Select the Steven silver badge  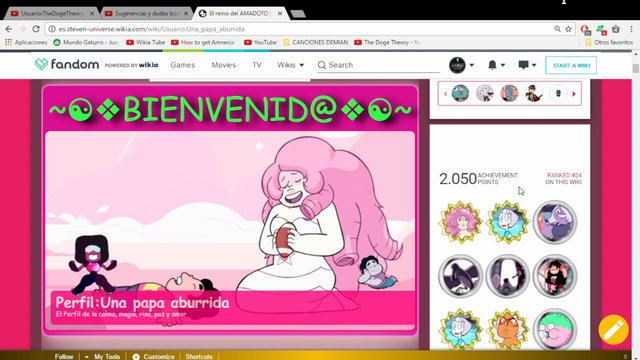point(555,276)
